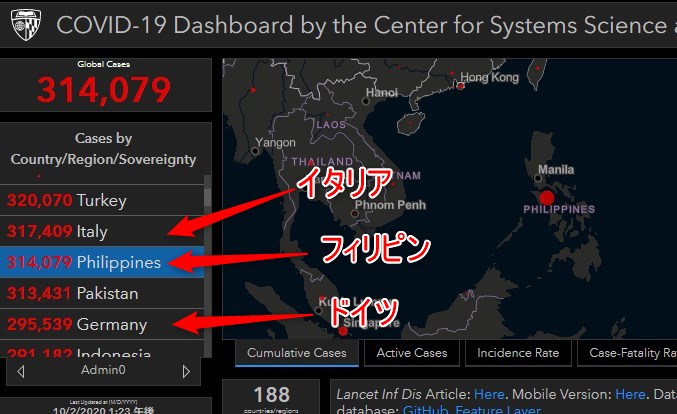Switch to the Active Cases tab

[411, 353]
